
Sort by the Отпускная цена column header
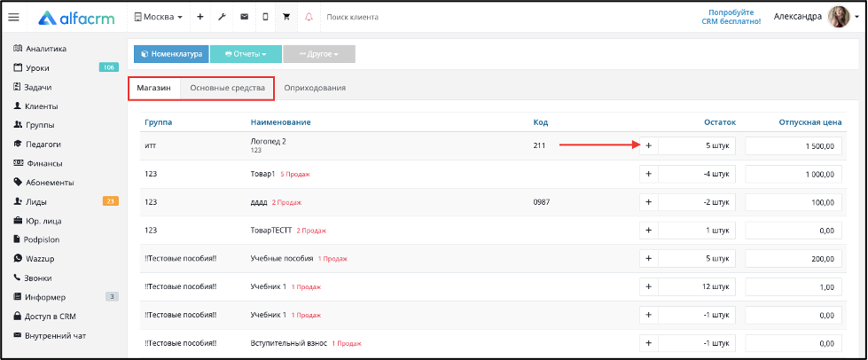[x=809, y=122]
